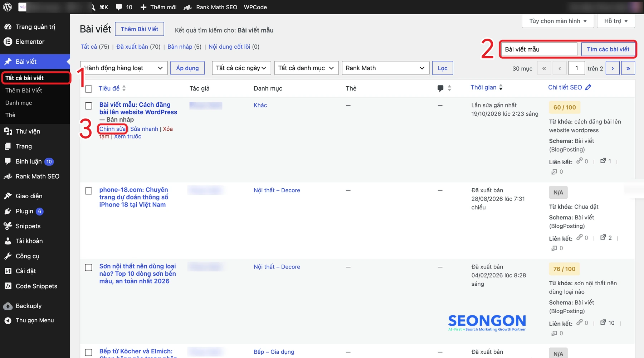Viewport: 644px width, 358px height.
Task: Show Bản nháp draft posts filter
Action: (180, 47)
